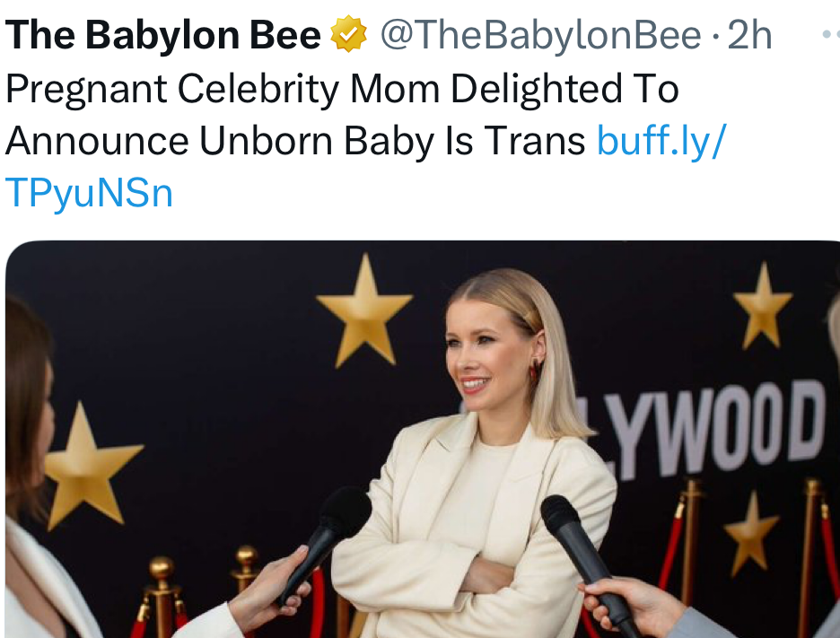840x638 pixels.
Task: Click the red earring in the photo
Action: coord(535,370)
